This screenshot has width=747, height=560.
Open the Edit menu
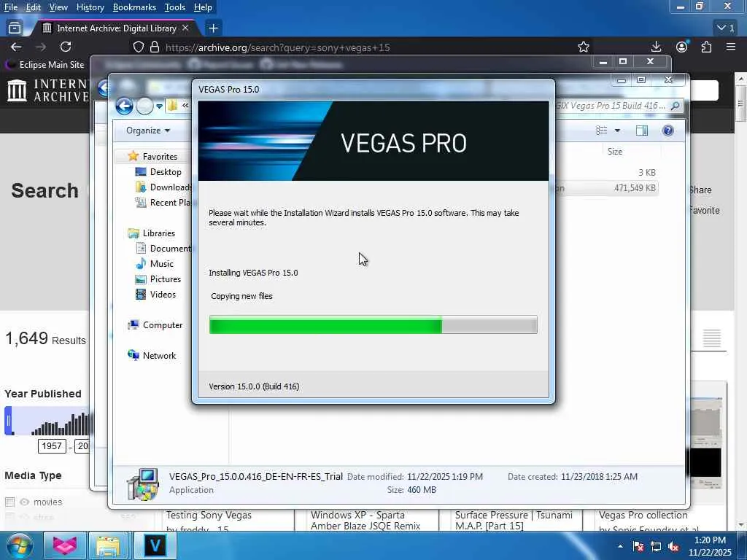(x=34, y=7)
